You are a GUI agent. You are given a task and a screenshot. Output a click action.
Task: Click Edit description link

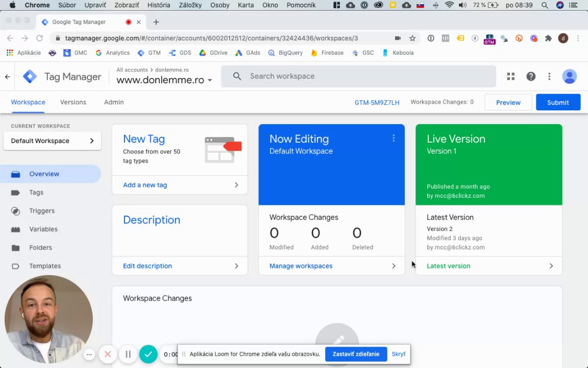point(148,266)
